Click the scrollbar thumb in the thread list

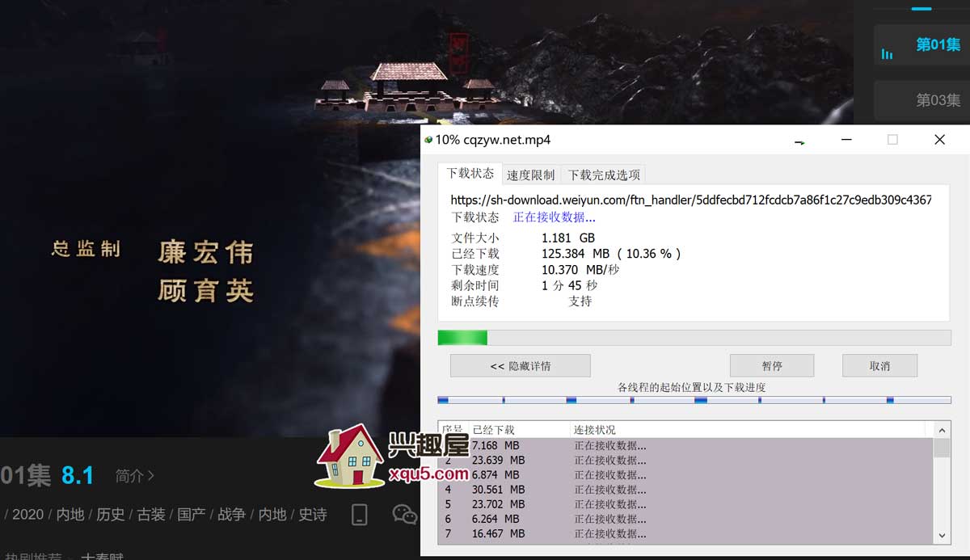(x=942, y=448)
